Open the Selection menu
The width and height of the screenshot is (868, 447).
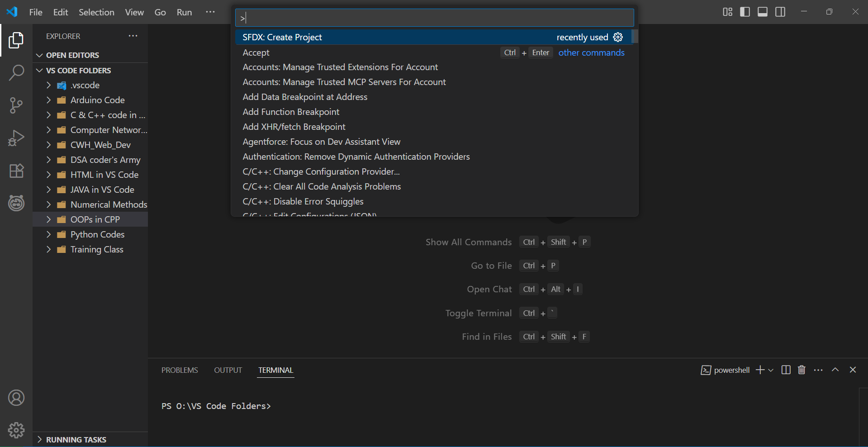click(x=96, y=12)
